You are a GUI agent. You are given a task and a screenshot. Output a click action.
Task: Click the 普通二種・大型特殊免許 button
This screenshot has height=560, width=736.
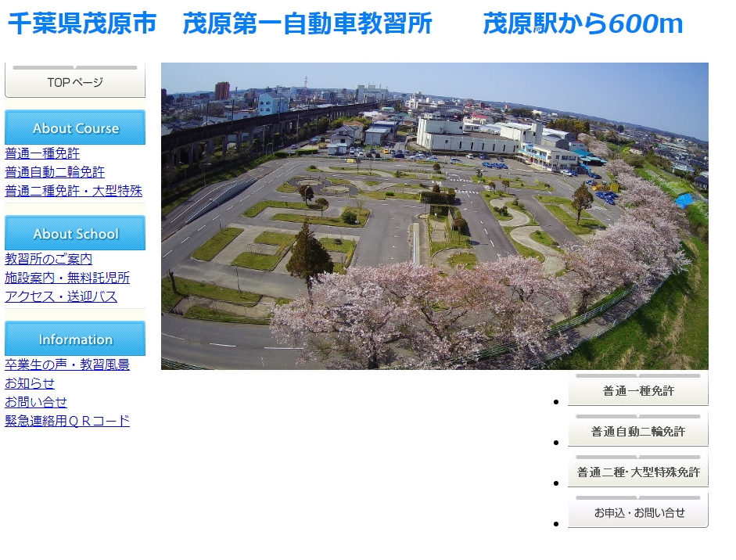[x=637, y=469]
